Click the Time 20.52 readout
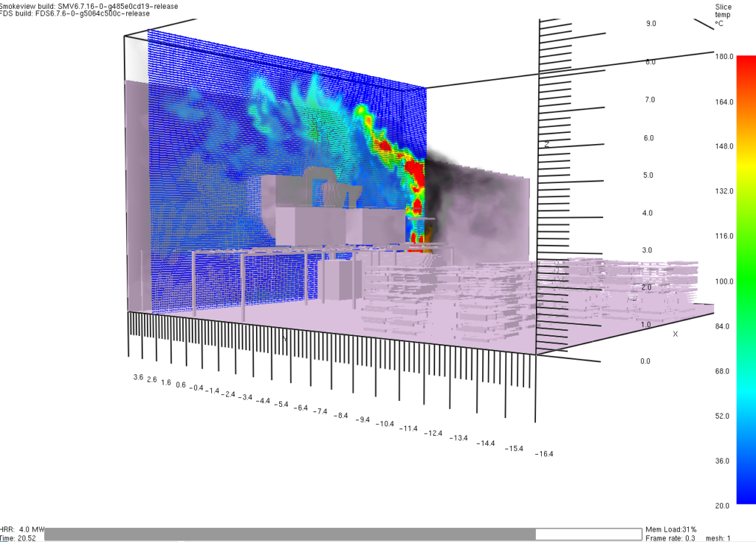Image resolution: width=756 pixels, height=542 pixels. 19,538
